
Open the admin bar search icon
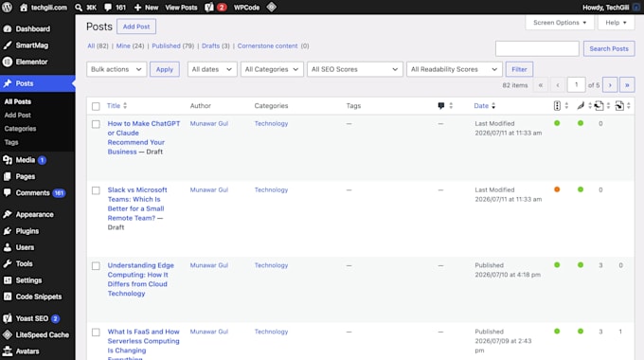[79, 7]
